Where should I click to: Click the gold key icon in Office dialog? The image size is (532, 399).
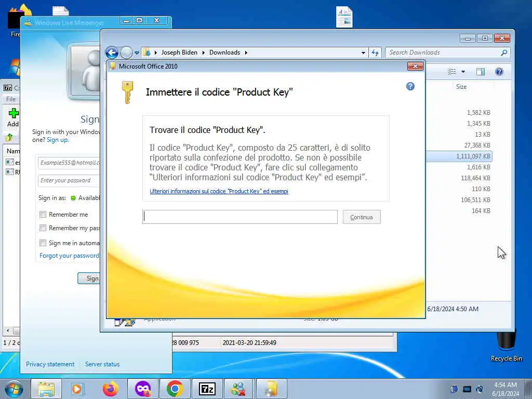(x=127, y=92)
